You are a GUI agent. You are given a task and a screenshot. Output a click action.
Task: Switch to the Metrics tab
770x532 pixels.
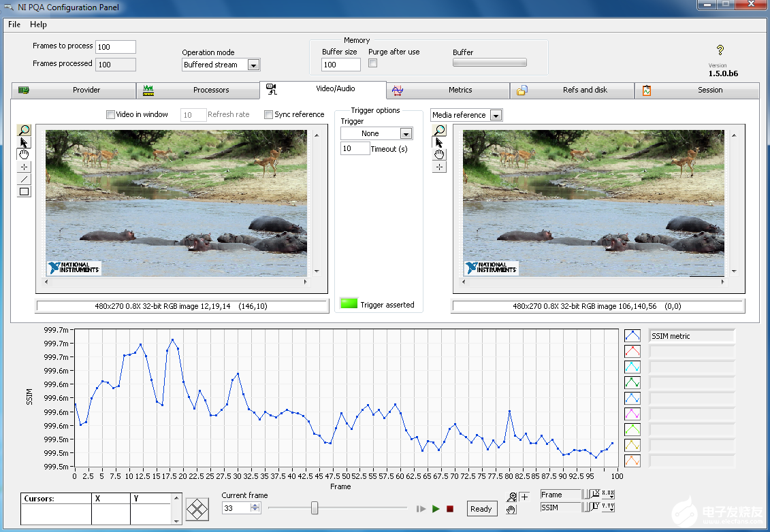pyautogui.click(x=460, y=90)
